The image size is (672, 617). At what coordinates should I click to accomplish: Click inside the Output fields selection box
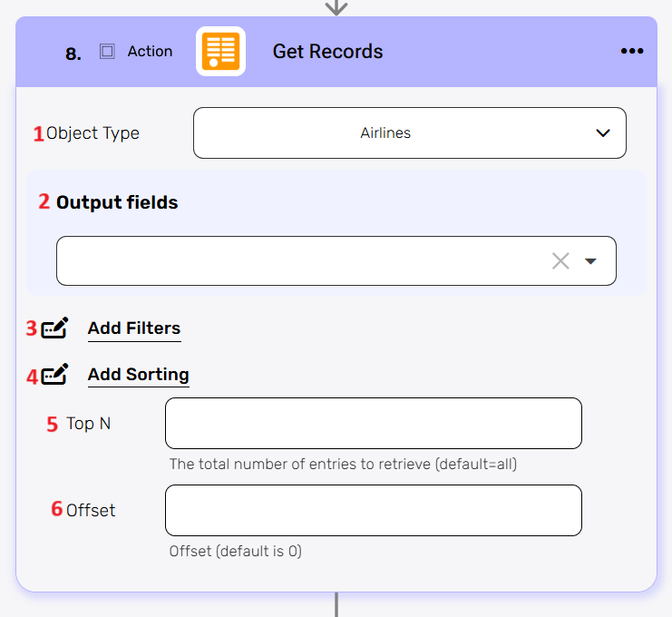click(299, 261)
